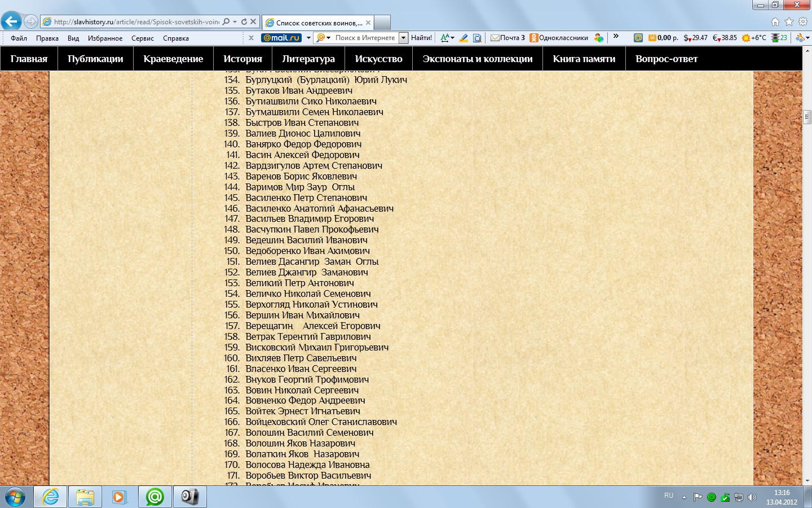Image resolution: width=812 pixels, height=508 pixels.
Task: Open the browser Tools gear icon
Action: tap(802, 21)
